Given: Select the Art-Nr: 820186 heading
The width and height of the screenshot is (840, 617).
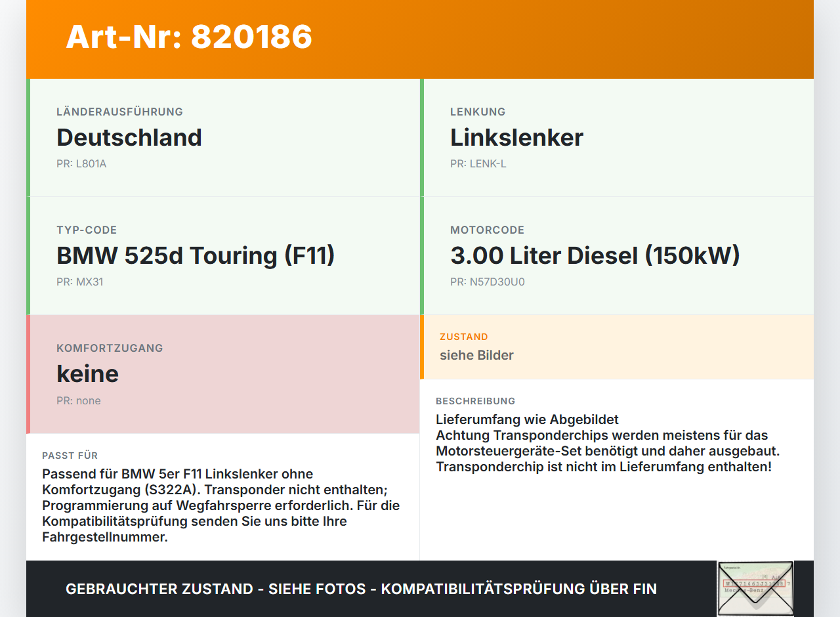Looking at the screenshot, I should [189, 37].
